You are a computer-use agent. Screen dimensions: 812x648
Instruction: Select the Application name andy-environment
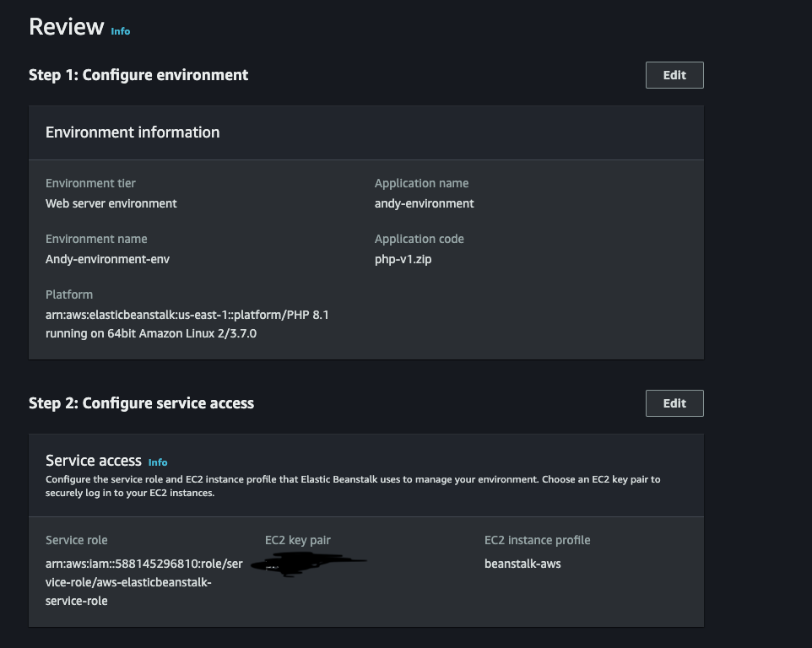tap(425, 203)
